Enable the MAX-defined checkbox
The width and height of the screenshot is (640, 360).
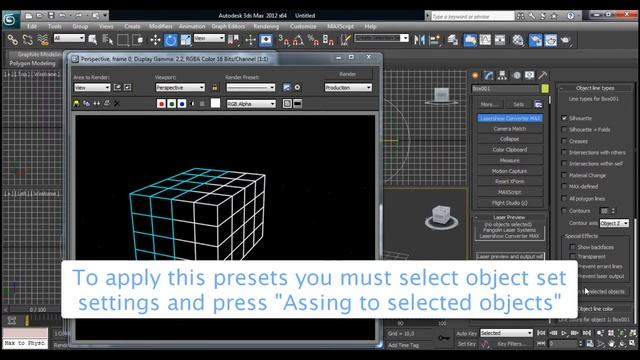click(564, 187)
